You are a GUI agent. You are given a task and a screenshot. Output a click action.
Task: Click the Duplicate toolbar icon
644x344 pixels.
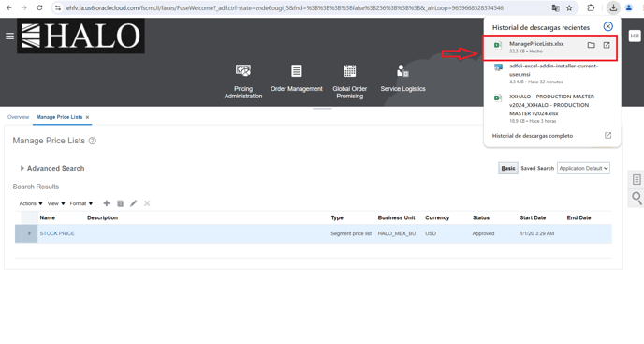click(120, 203)
